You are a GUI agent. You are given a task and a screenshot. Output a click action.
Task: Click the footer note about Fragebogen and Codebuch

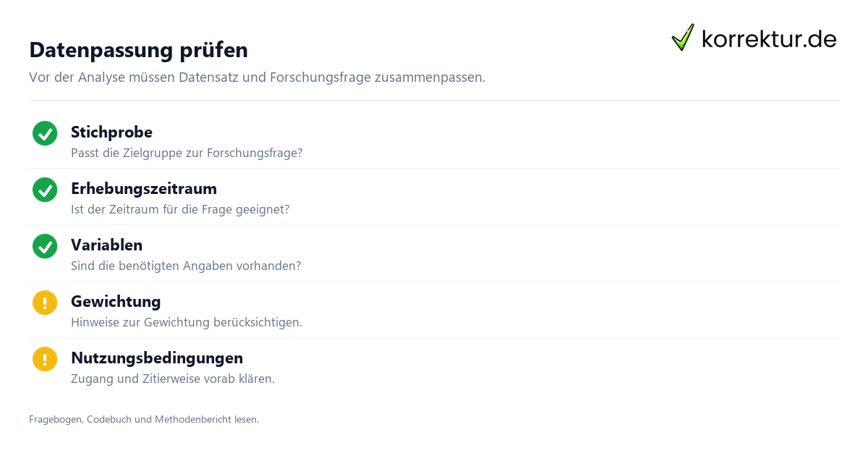[144, 419]
